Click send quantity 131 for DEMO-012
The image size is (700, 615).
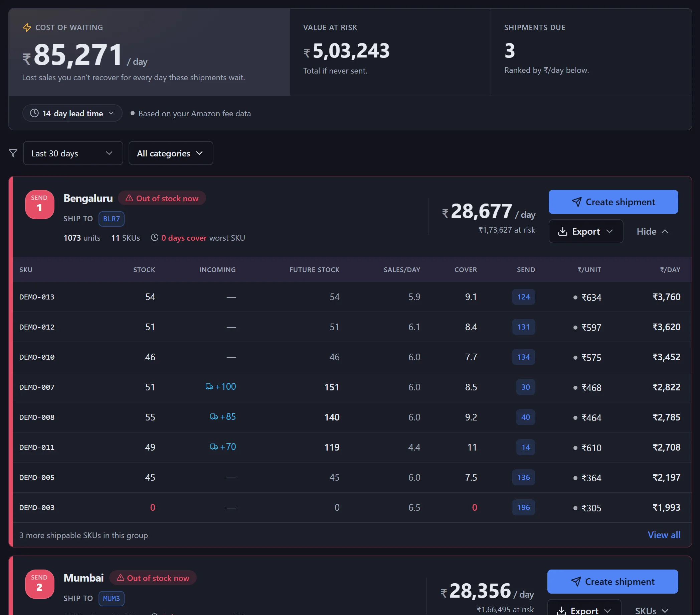(523, 327)
